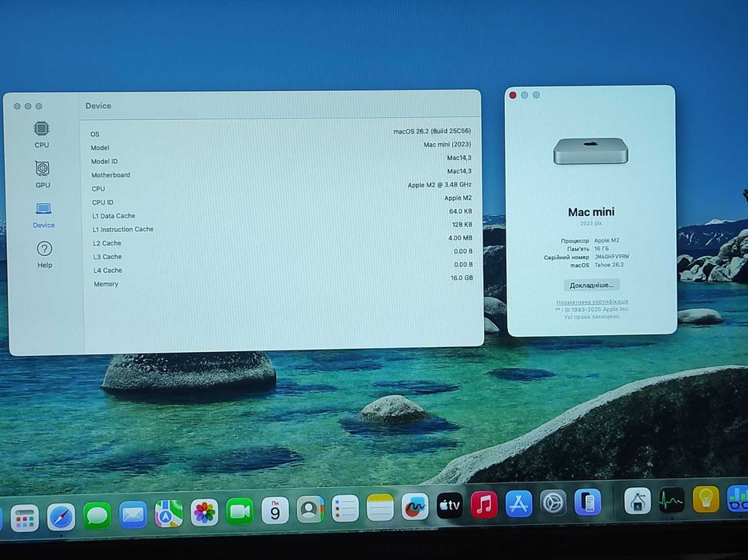Click the 'L1 Instruction Cache' label
The height and width of the screenshot is (560, 748).
123,230
